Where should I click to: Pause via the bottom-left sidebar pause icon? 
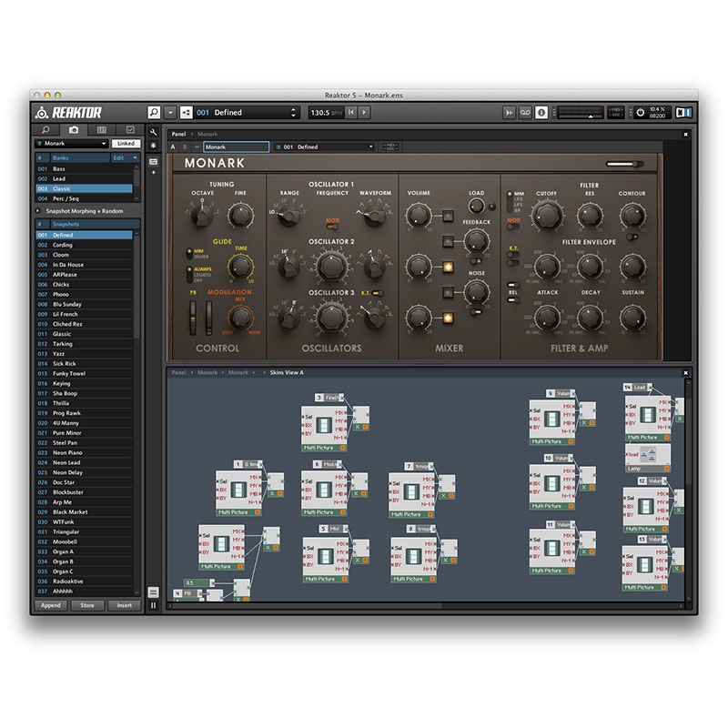pyautogui.click(x=154, y=604)
